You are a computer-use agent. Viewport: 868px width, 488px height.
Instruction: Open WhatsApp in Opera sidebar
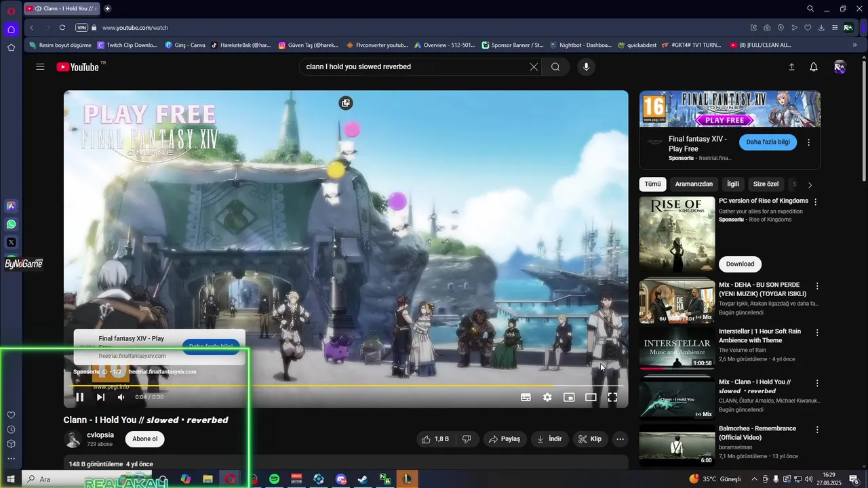click(x=11, y=224)
